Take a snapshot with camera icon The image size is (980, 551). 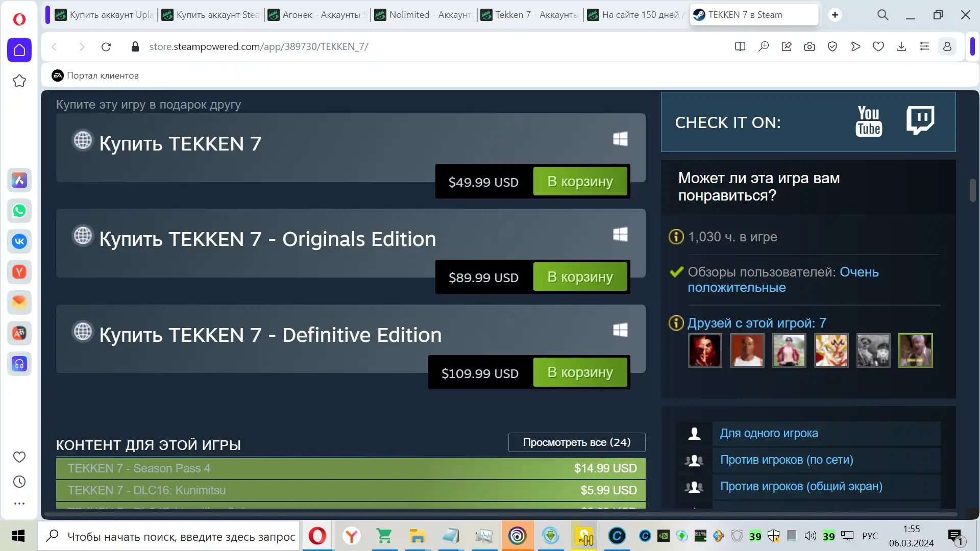810,47
